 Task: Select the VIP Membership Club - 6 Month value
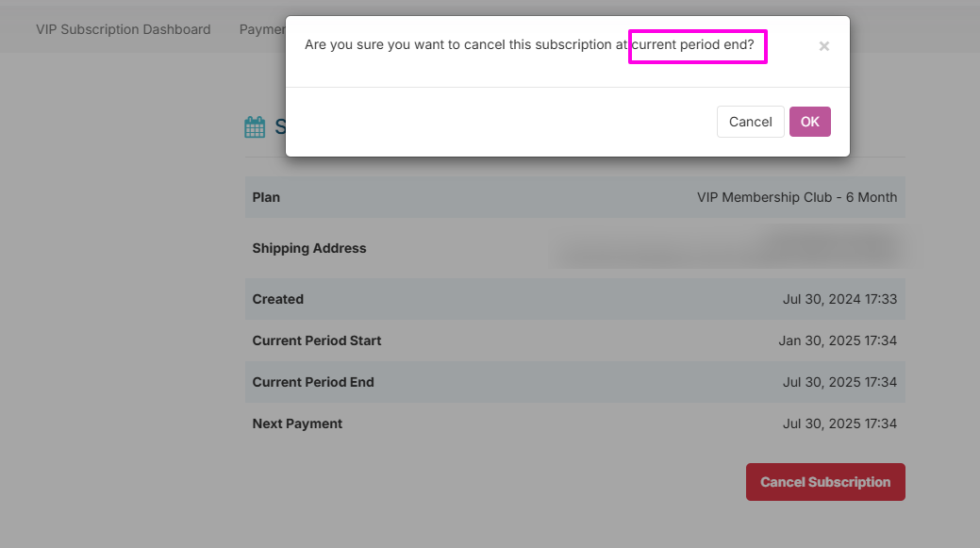click(x=797, y=197)
